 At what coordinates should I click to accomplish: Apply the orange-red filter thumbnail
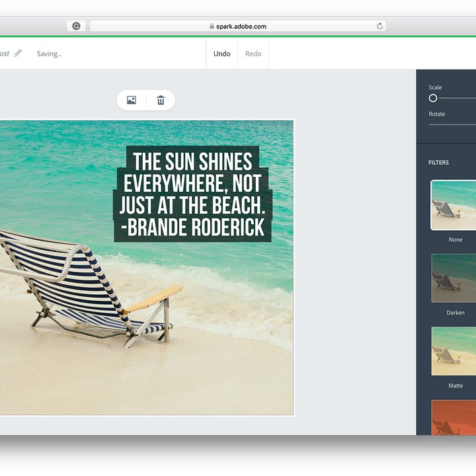click(x=454, y=418)
